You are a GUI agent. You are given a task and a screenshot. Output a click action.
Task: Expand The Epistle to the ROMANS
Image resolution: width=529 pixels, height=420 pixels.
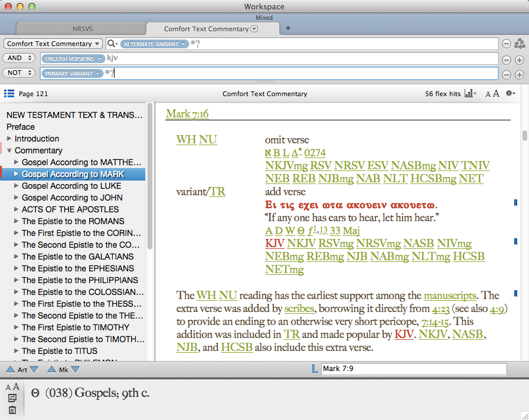(16, 221)
